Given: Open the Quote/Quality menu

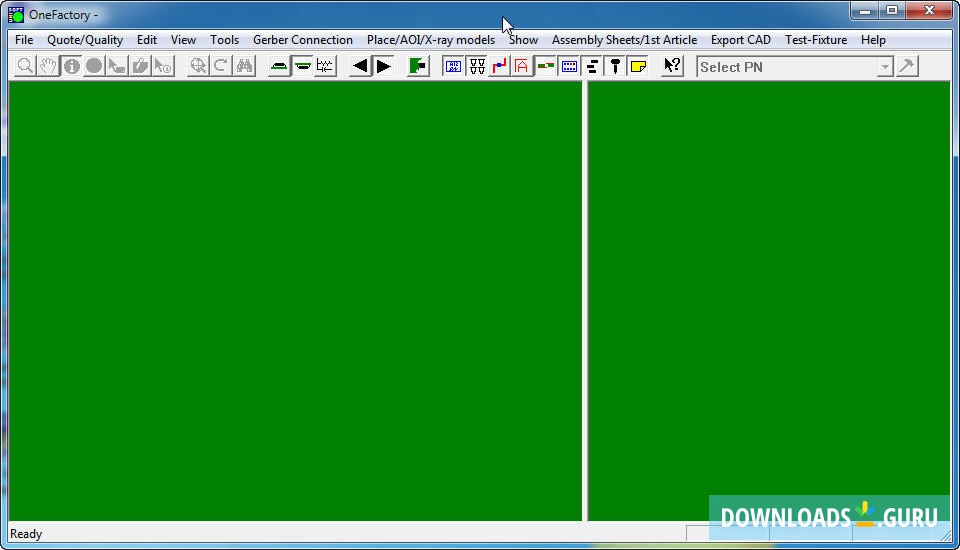Looking at the screenshot, I should [x=85, y=40].
